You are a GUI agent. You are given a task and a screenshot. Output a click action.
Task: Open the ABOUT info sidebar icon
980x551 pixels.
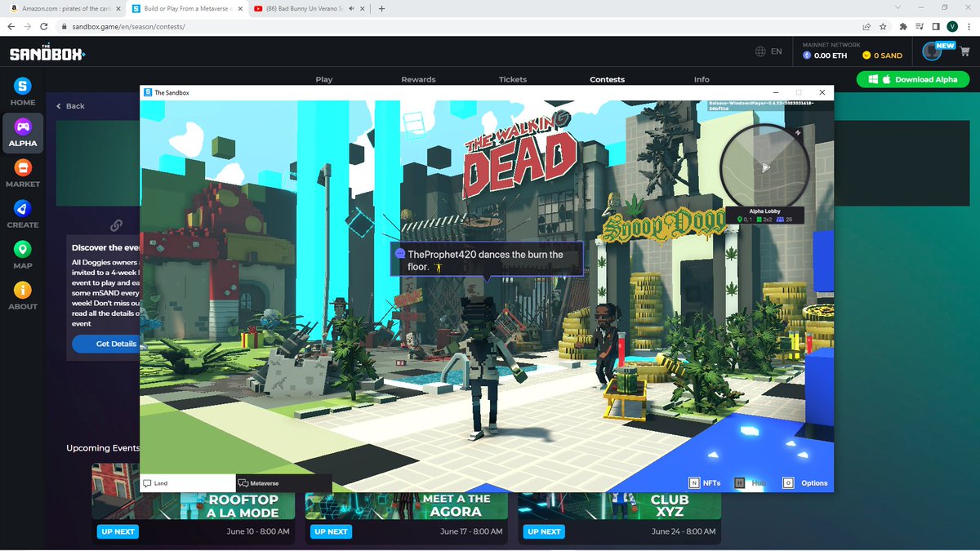point(23,290)
